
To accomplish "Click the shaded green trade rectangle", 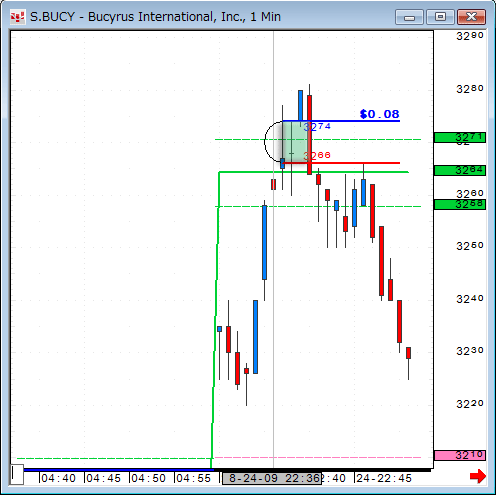I will tap(295, 141).
